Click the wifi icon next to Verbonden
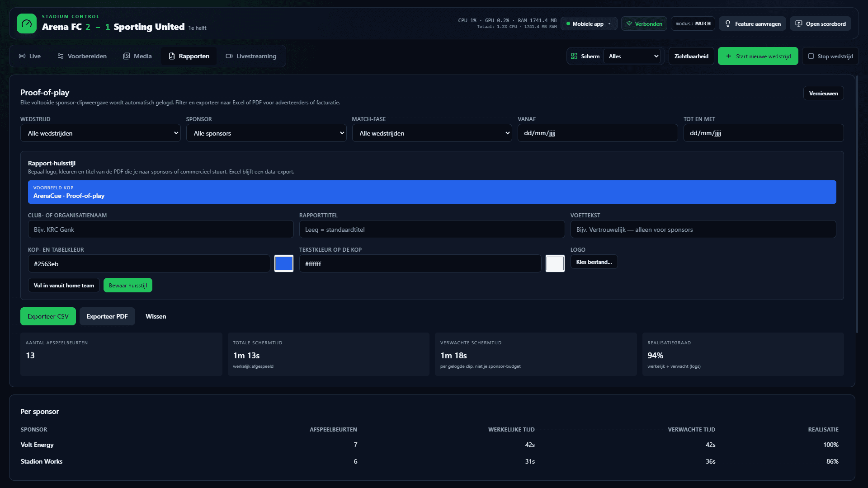The height and width of the screenshot is (488, 868). tap(629, 23)
